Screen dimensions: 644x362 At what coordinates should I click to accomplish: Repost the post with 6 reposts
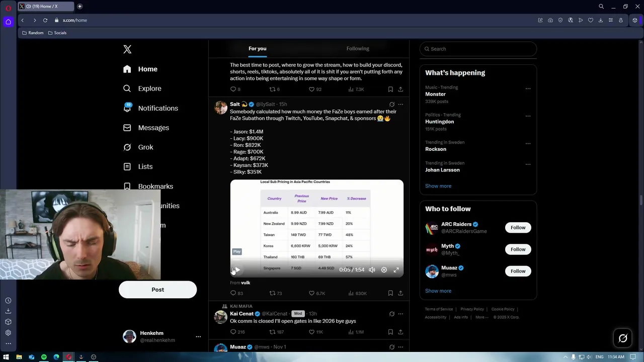275,89
